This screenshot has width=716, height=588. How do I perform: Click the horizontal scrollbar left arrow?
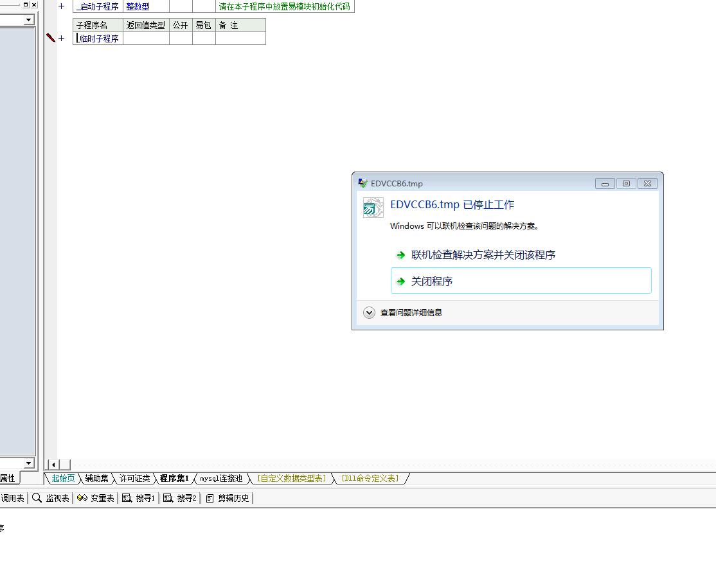[54, 465]
